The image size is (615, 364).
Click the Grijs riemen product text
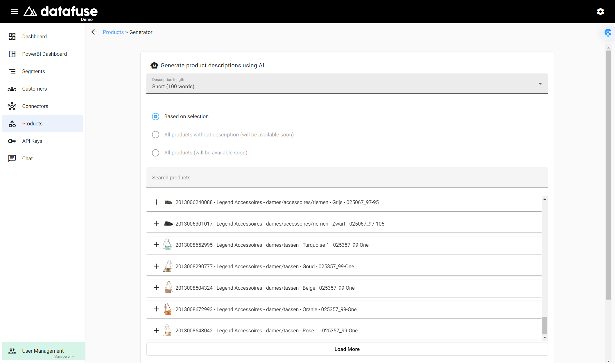[x=277, y=202]
